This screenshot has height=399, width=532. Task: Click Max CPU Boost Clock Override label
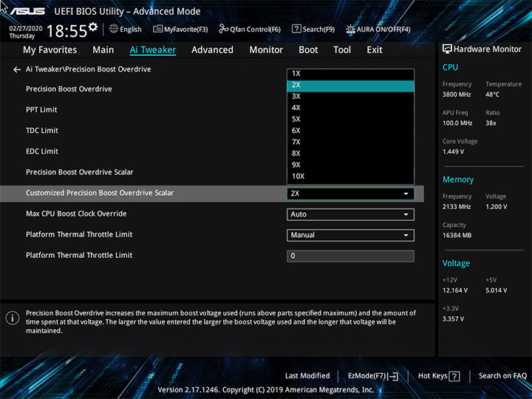click(x=76, y=214)
